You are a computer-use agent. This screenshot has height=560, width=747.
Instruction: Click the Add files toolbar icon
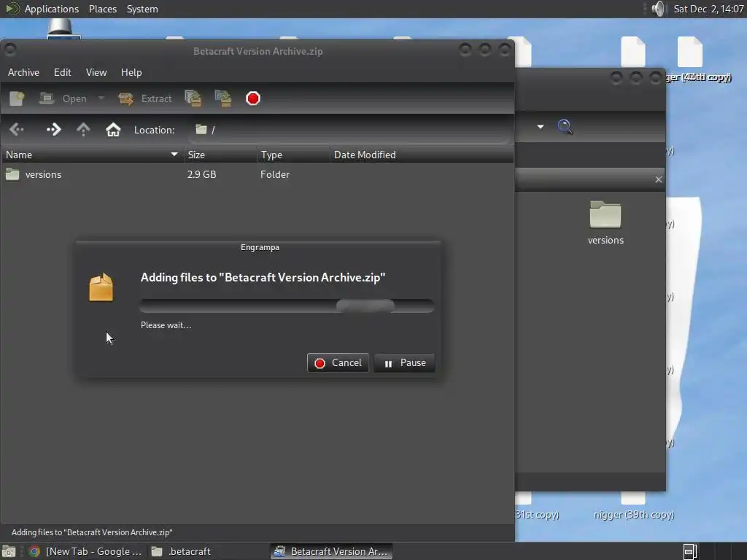tap(193, 98)
